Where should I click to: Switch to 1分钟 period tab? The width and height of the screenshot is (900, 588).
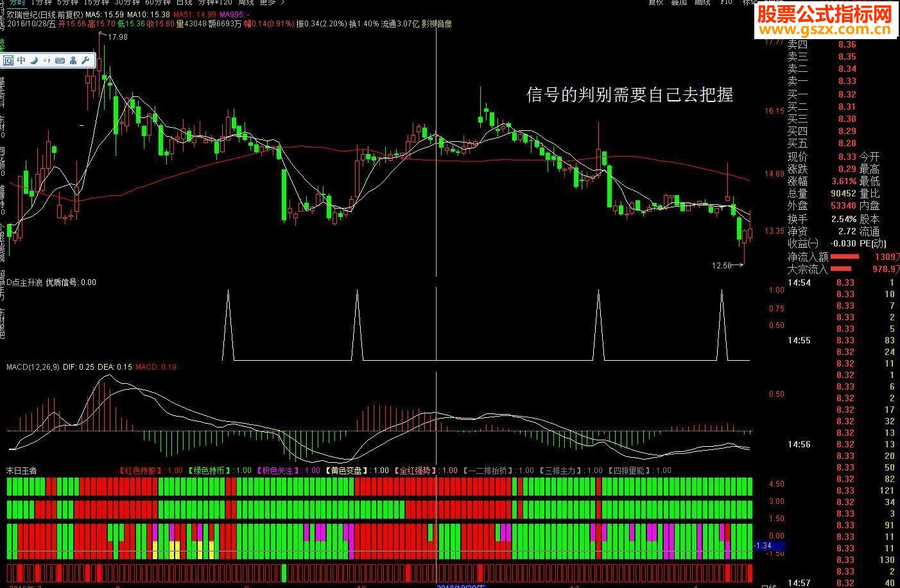pos(41,3)
